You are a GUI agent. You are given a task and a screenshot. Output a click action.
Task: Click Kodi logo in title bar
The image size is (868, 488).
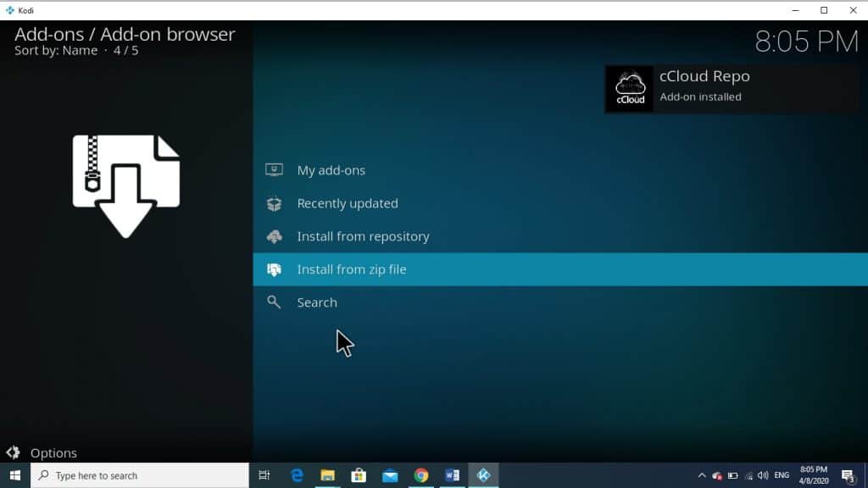coord(10,10)
